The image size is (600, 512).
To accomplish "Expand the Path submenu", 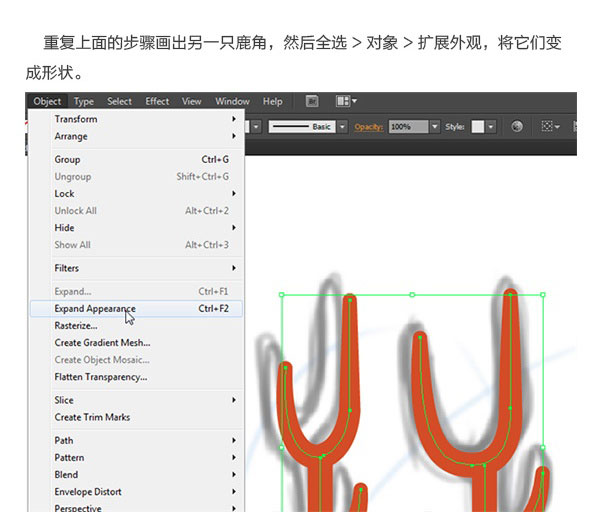I will click(136, 441).
